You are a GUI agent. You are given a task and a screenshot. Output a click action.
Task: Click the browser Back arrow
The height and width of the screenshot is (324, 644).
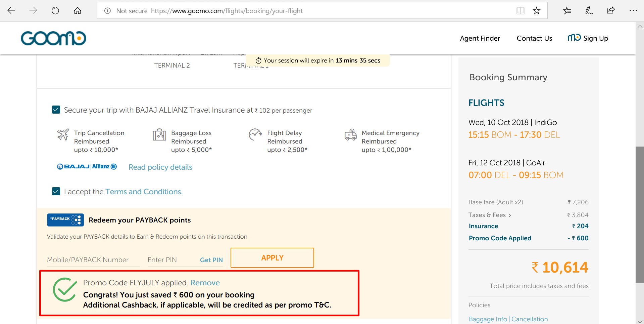(x=11, y=11)
